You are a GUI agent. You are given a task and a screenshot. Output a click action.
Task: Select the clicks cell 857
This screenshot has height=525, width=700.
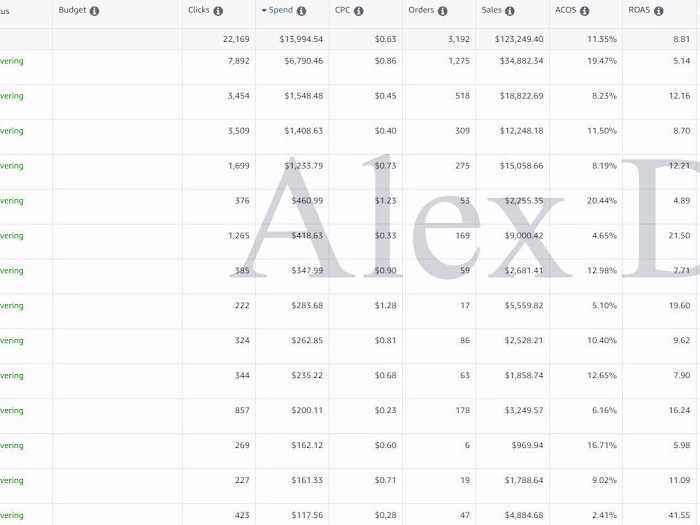(x=242, y=411)
